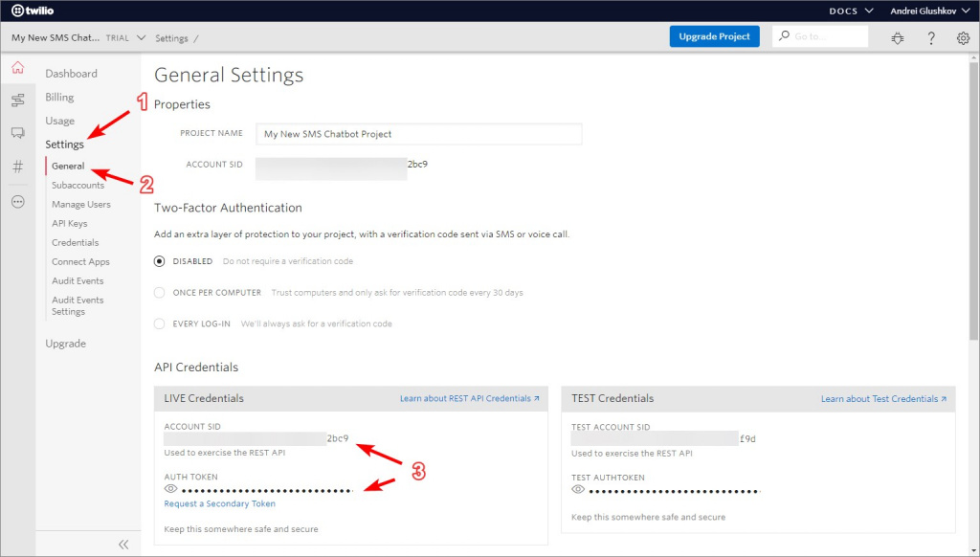980x557 pixels.
Task: Click into the Project Name field
Action: coord(418,134)
